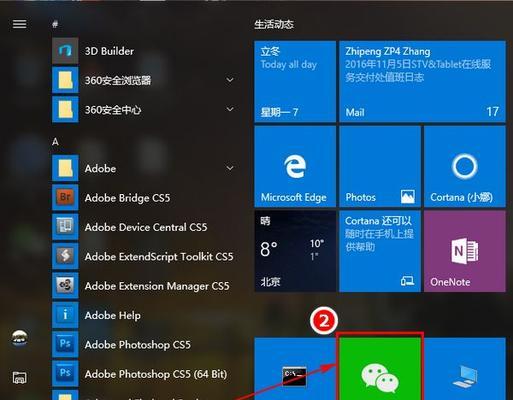This screenshot has height=400, width=513.
Task: Launch Adobe ExtendScript Toolkit CS5 icon
Action: 65,256
